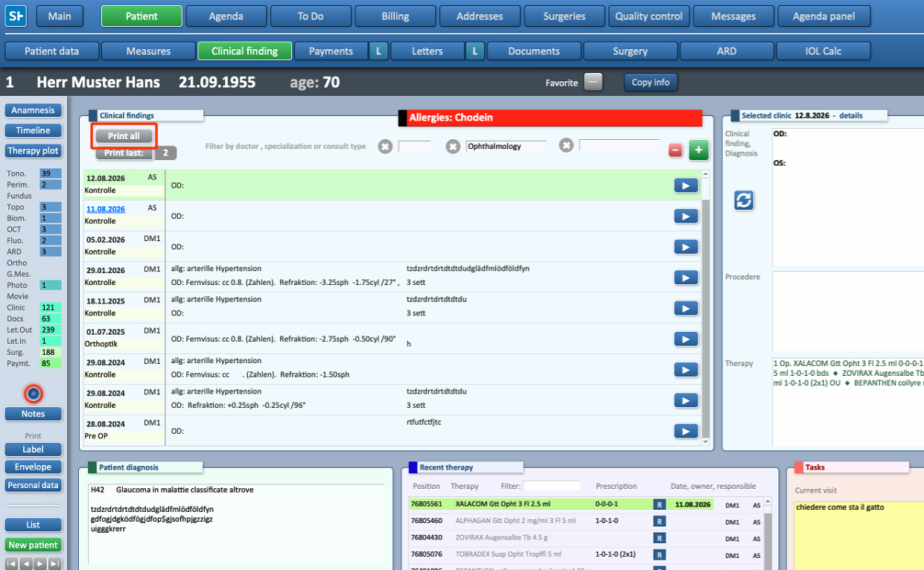Open the 28.08.2024 Pre OP arrow button

click(686, 430)
